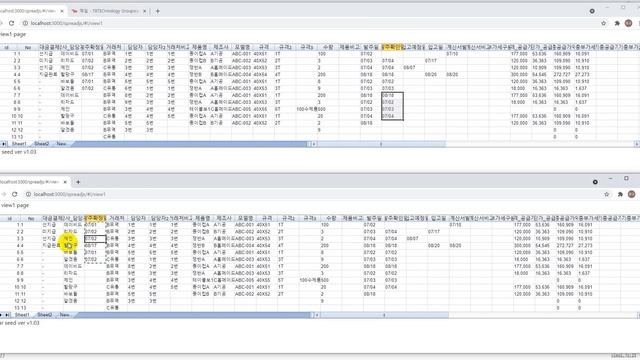Click left scroll arrow of upper horizontal scrollbar

[314, 144]
